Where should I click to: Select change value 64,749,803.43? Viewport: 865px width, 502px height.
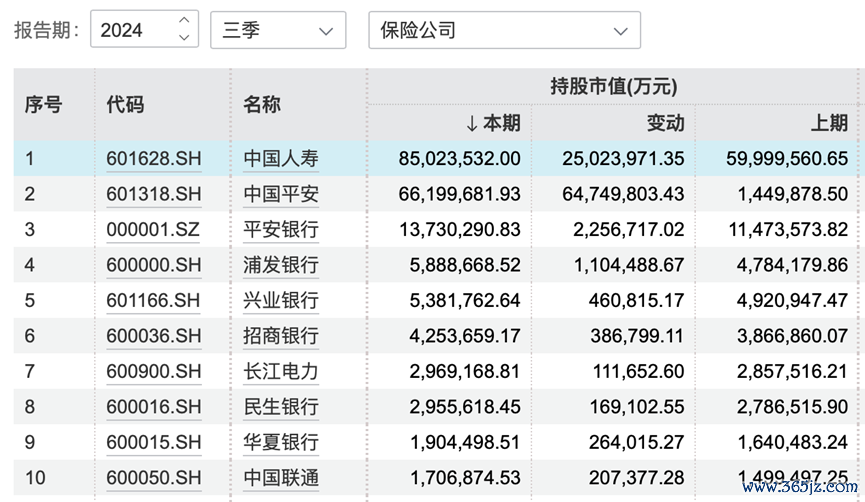623,194
